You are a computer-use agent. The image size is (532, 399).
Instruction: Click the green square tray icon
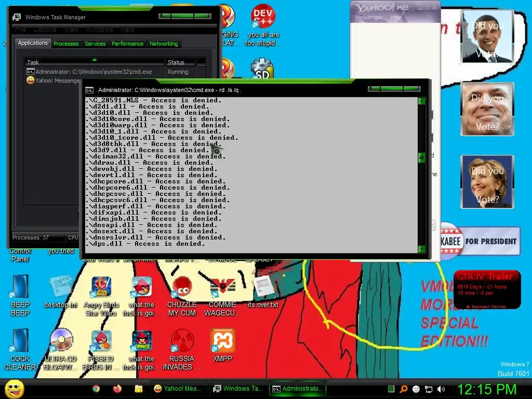point(391,389)
